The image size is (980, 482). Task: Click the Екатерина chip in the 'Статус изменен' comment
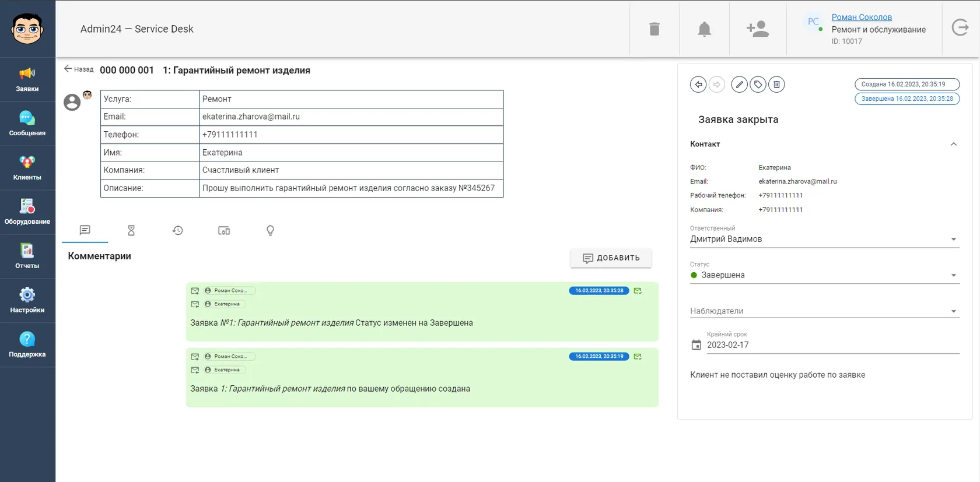point(225,304)
